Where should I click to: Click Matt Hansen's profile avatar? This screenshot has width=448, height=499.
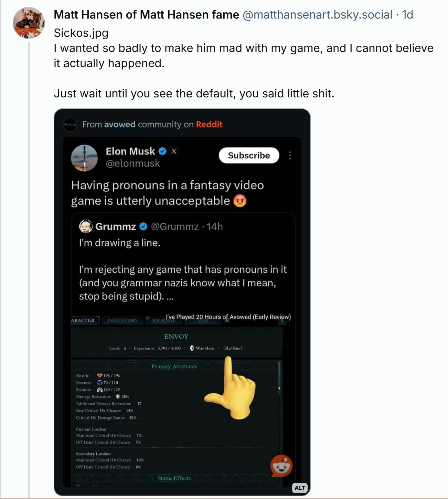(29, 23)
